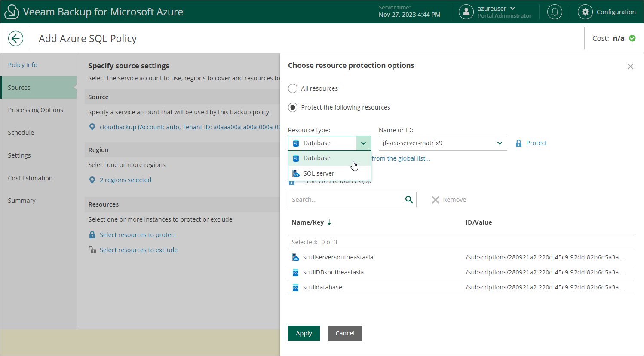644x356 pixels.
Task: Open the Cost Estimation step
Action: coord(30,178)
